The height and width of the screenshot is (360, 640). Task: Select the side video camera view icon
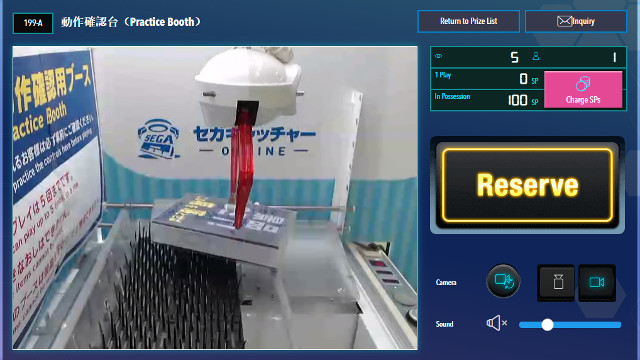tap(597, 282)
